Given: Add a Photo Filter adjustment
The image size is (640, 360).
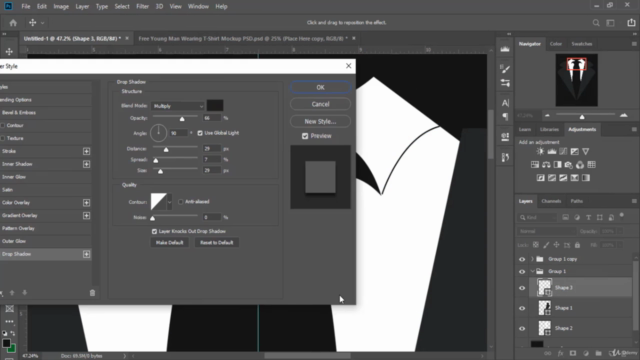Looking at the screenshot, I should 569,165.
